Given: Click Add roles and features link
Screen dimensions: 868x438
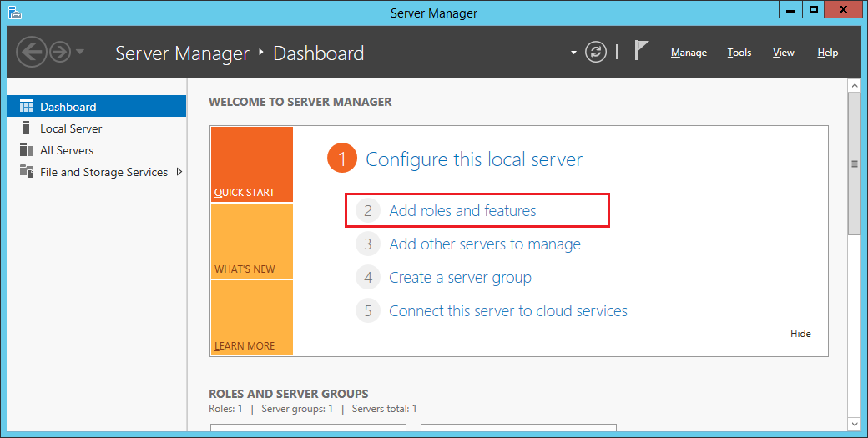Looking at the screenshot, I should [x=462, y=211].
